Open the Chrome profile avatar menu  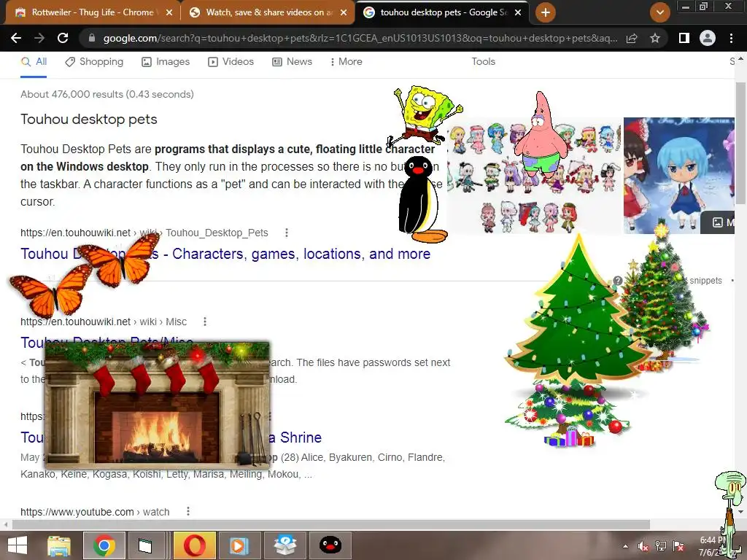click(708, 38)
